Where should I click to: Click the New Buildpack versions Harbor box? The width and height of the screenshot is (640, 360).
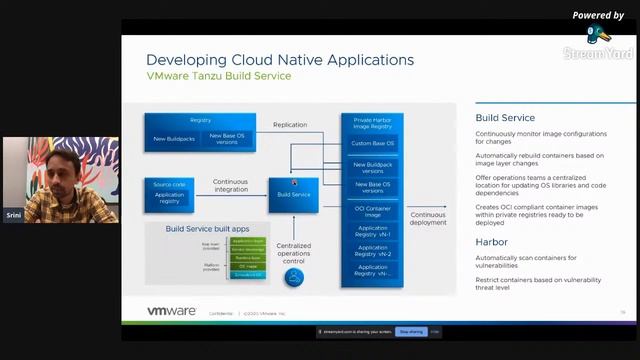pos(372,168)
